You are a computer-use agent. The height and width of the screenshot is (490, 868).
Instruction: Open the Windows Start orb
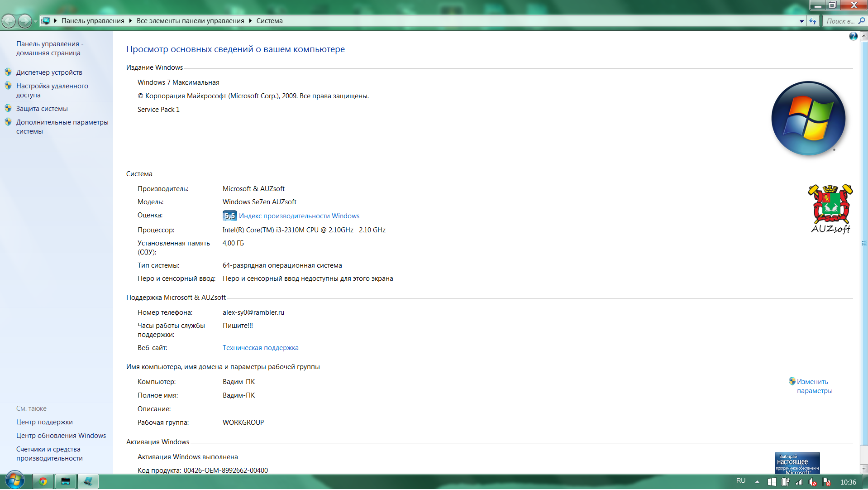(15, 480)
